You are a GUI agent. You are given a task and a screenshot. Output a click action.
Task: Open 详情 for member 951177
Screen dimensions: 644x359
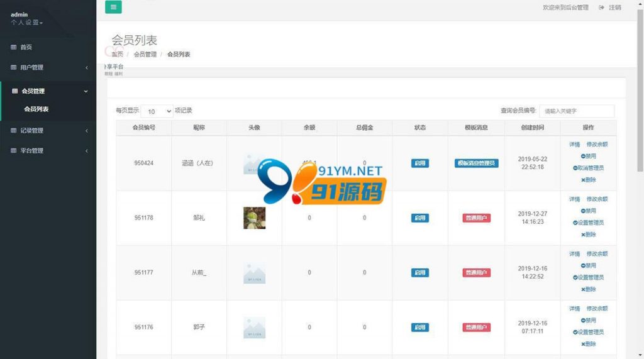(x=575, y=254)
